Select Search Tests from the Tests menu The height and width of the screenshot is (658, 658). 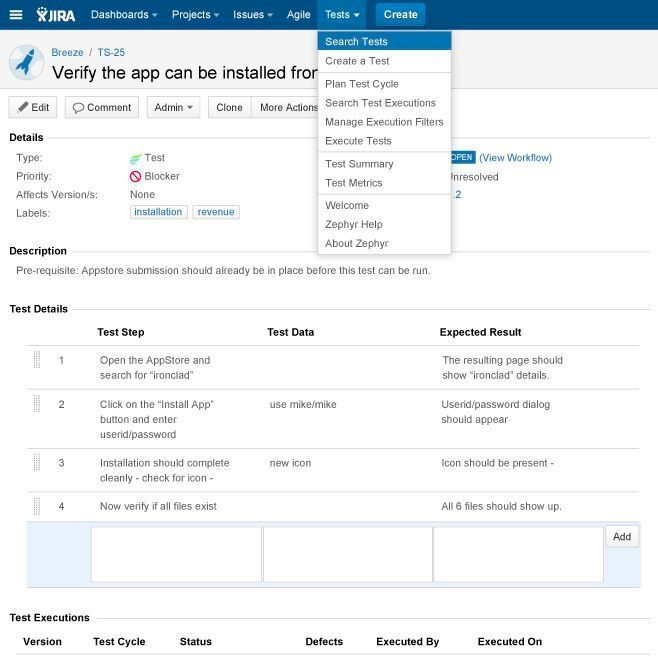pos(356,42)
